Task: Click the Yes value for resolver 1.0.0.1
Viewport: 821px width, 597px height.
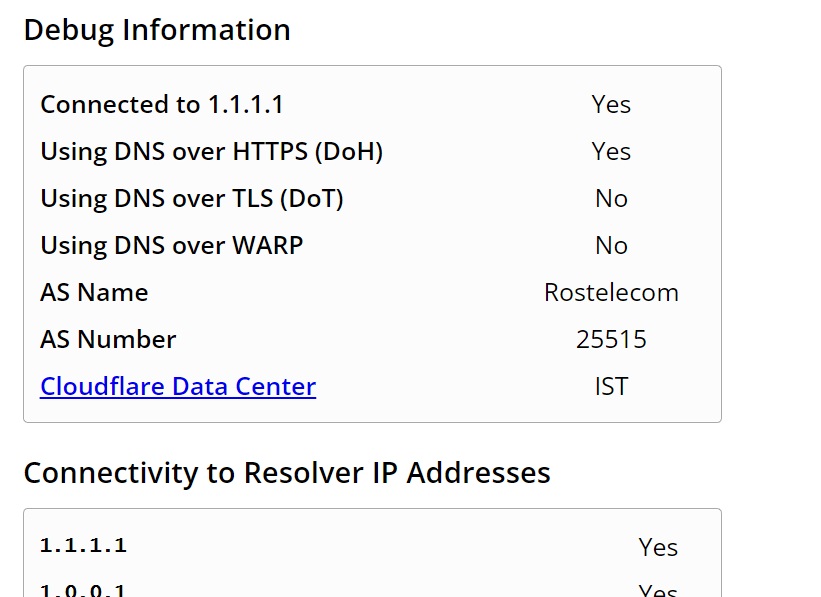Action: click(x=658, y=591)
